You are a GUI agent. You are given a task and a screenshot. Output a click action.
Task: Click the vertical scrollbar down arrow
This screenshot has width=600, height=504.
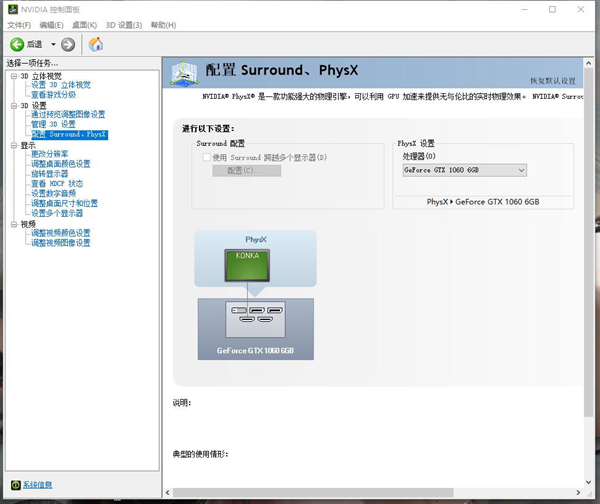click(x=589, y=482)
